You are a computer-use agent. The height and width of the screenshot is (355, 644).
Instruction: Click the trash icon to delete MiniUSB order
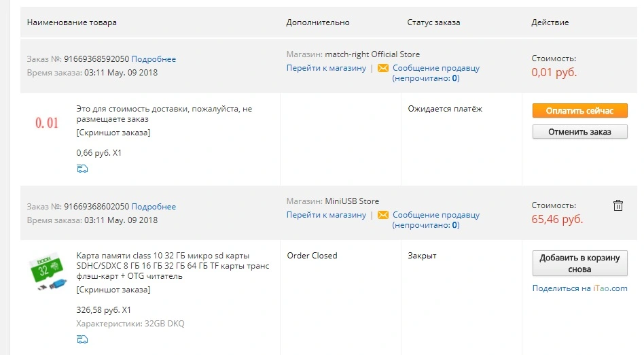(x=618, y=205)
